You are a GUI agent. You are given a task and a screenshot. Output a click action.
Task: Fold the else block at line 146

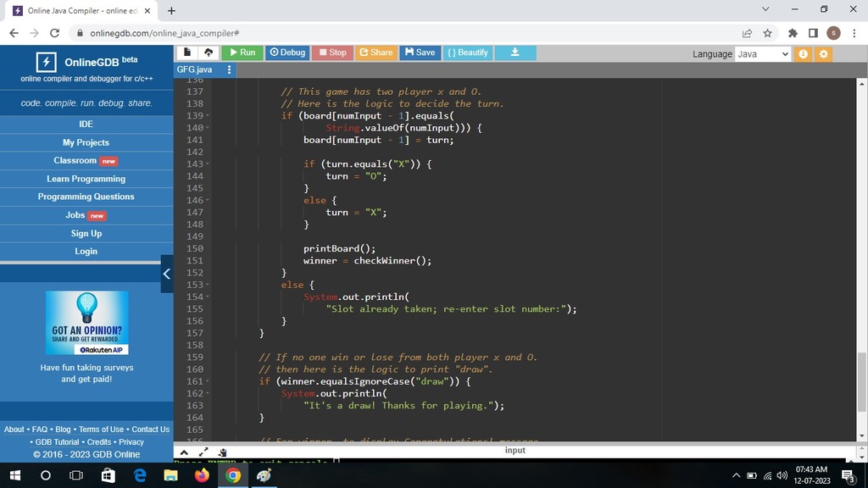208,200
